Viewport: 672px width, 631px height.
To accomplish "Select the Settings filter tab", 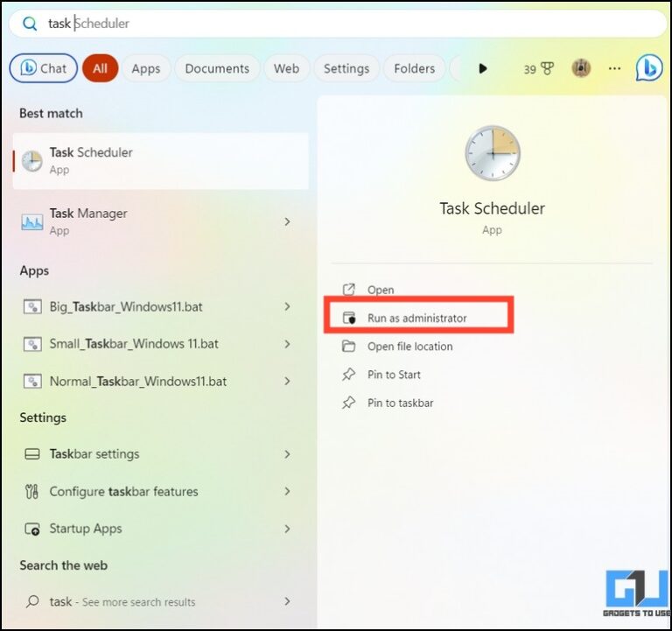I will click(346, 68).
